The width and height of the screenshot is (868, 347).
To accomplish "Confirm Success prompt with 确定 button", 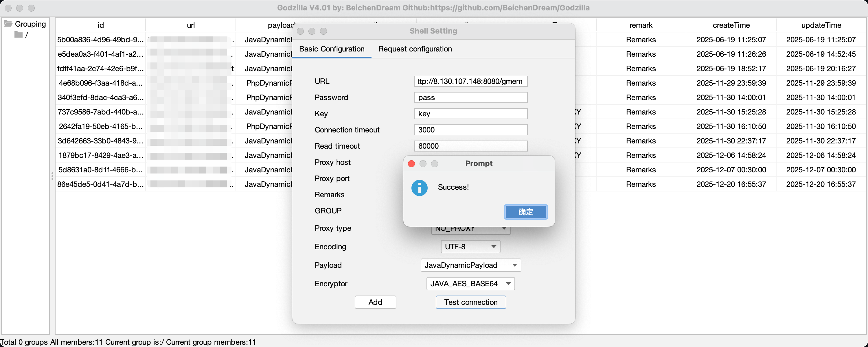I will coord(525,212).
